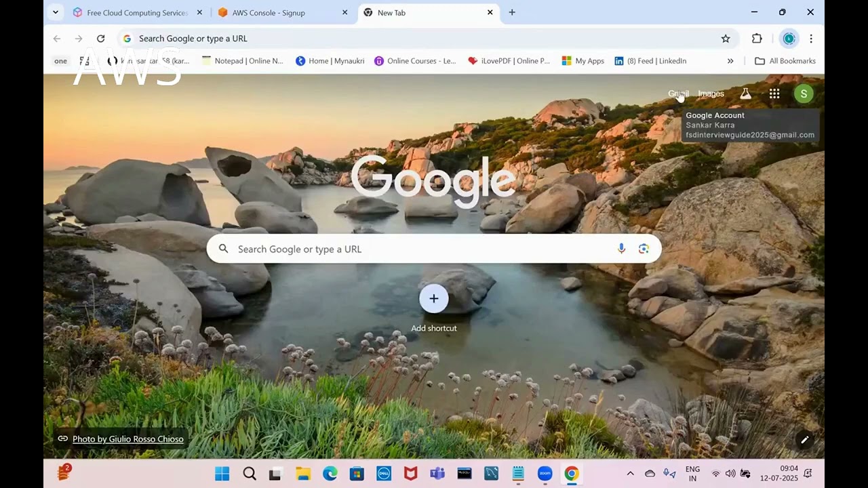The height and width of the screenshot is (488, 868).
Task: Open the ENG IN language switcher
Action: [692, 474]
